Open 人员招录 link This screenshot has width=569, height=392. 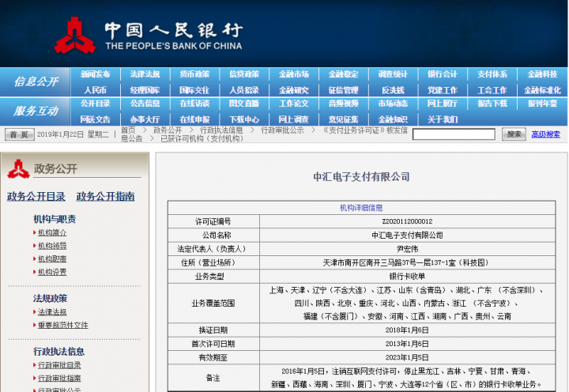coord(244,90)
